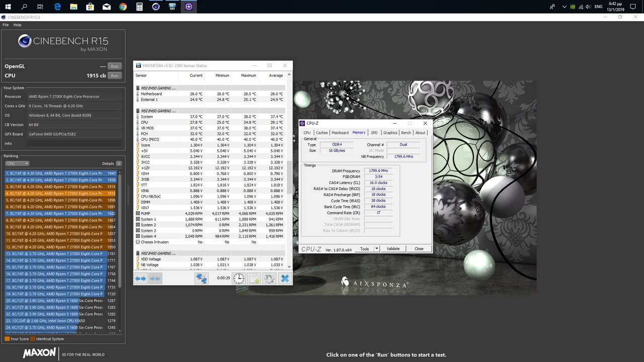Start HWiNFO logging with file-plus icon
Screen dimensions: 644x362
coord(254,278)
